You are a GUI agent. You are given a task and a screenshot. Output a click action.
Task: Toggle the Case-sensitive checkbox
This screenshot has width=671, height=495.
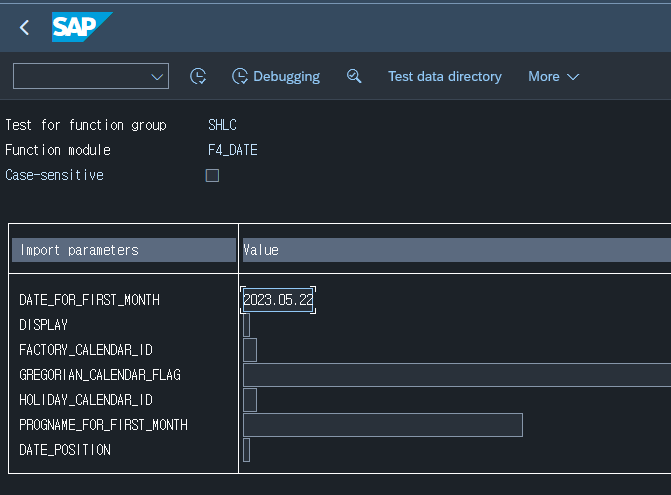coord(212,175)
